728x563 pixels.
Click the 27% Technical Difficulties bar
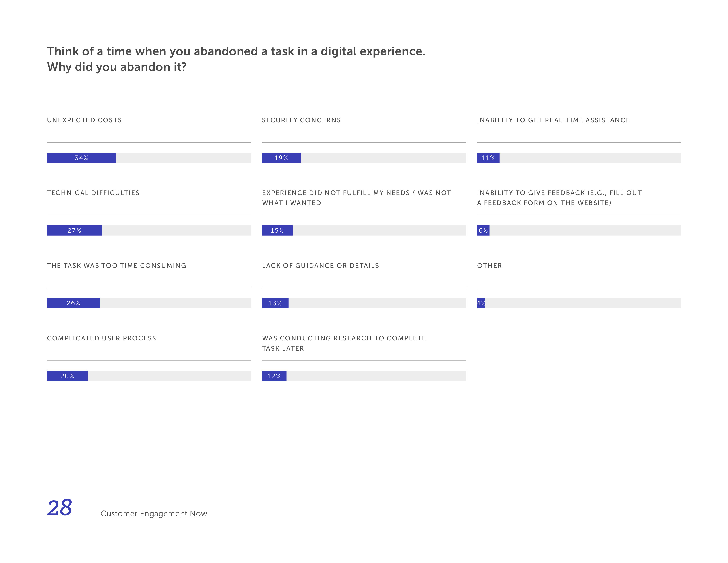pyautogui.click(x=74, y=230)
